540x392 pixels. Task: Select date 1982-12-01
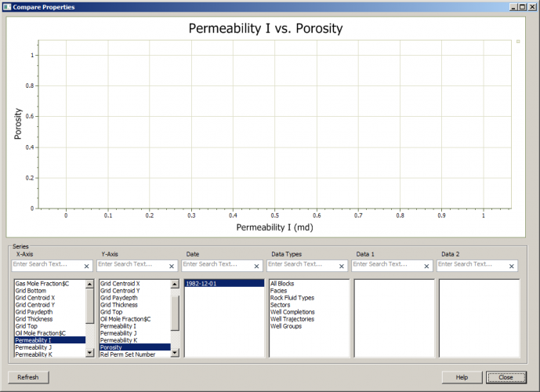tap(202, 284)
